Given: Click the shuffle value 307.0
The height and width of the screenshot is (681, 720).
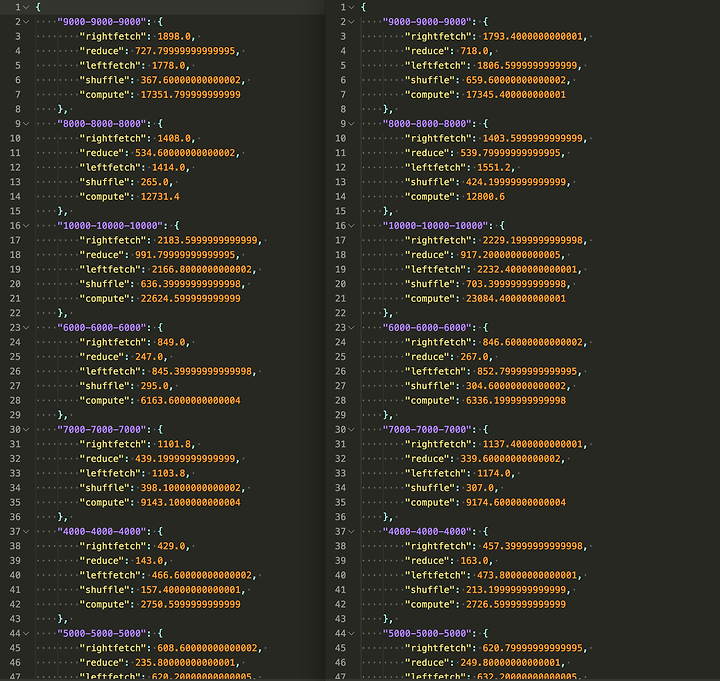Looking at the screenshot, I should pyautogui.click(x=480, y=488).
